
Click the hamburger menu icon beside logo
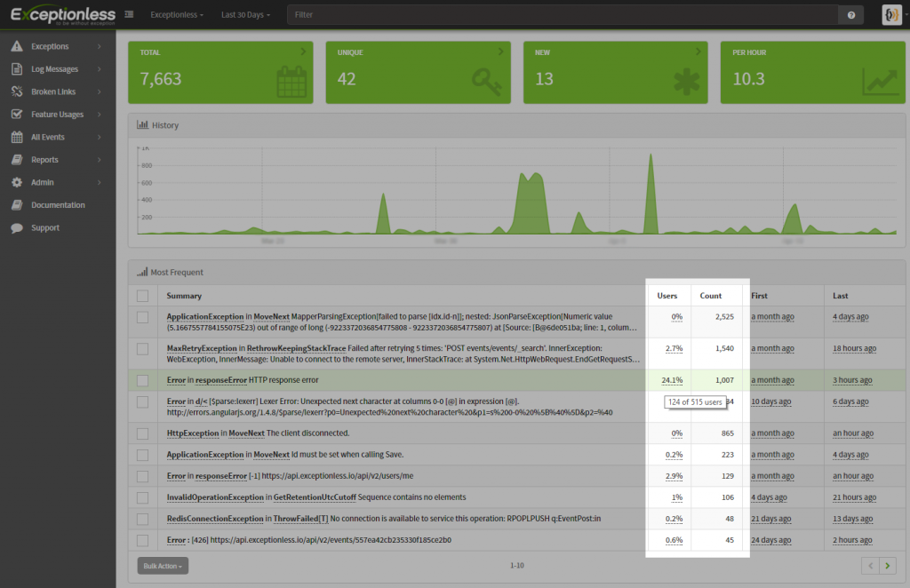point(130,15)
